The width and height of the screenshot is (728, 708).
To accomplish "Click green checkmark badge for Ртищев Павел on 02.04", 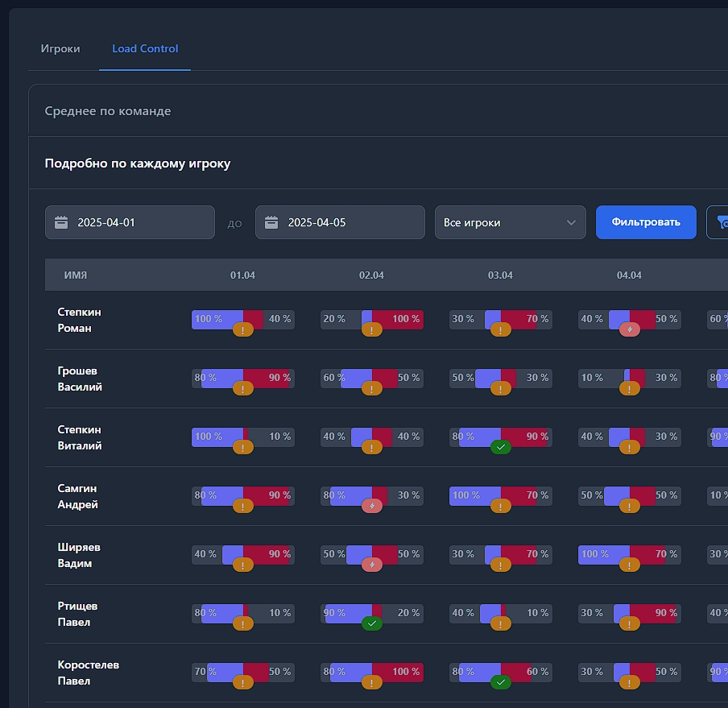I will tap(372, 624).
